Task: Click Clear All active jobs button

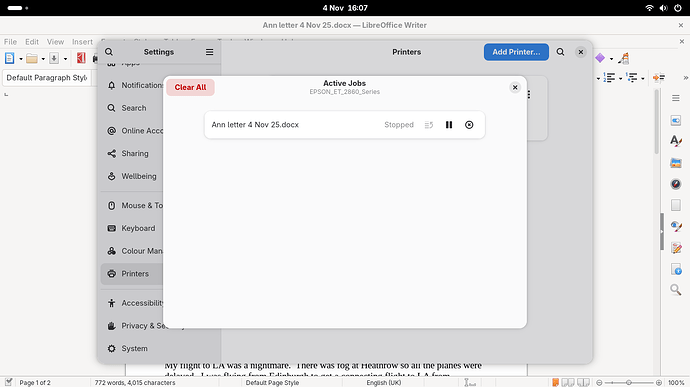Action: pos(190,87)
